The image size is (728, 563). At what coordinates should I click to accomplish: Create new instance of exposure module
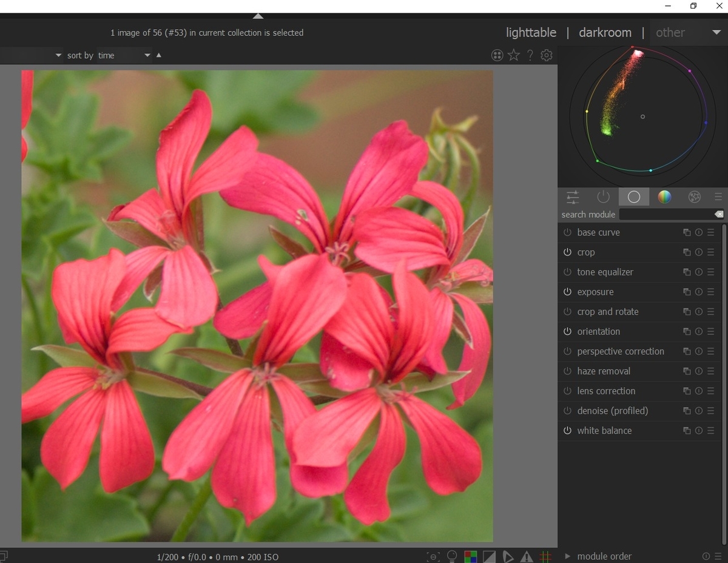click(x=687, y=292)
